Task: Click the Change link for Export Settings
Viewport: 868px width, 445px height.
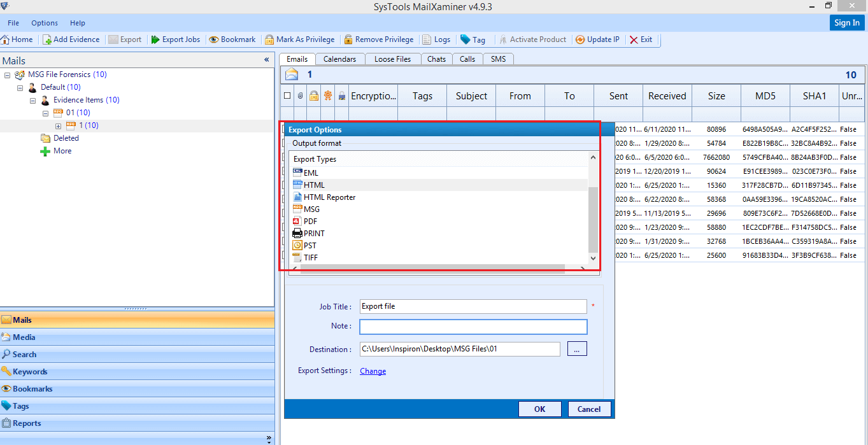Action: 373,371
